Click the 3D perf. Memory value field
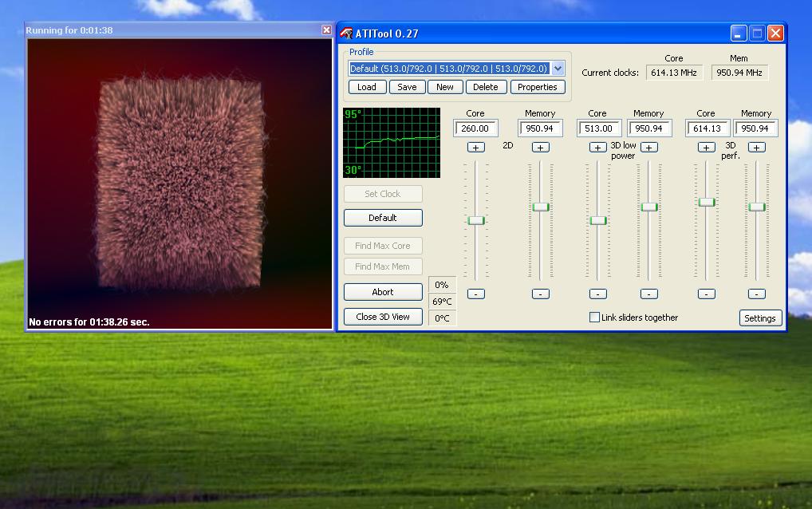812x509 pixels. (x=755, y=128)
